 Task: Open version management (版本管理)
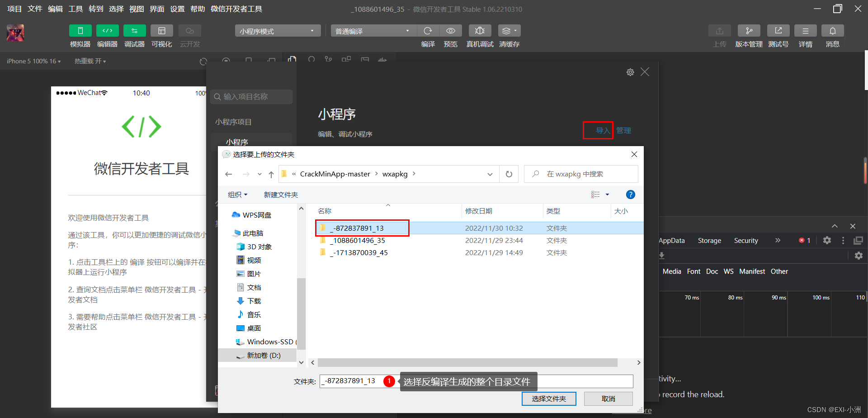coord(749,31)
